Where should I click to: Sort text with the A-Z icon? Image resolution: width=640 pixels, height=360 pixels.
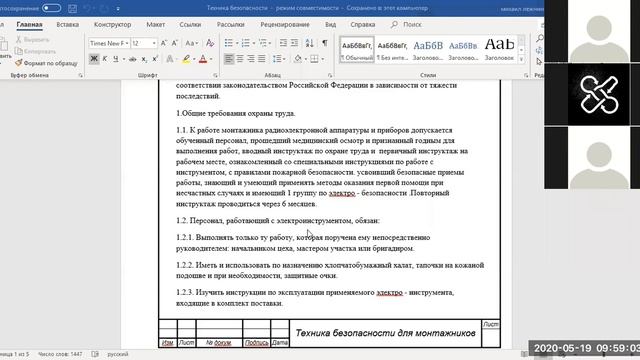click(x=309, y=43)
